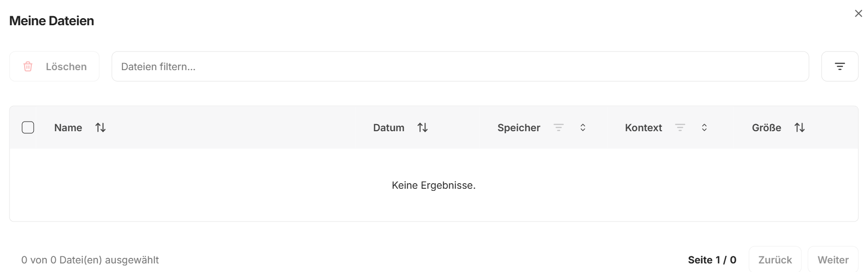Image resolution: width=868 pixels, height=272 pixels.
Task: Close the Meine Dateien dialog
Action: point(858,14)
